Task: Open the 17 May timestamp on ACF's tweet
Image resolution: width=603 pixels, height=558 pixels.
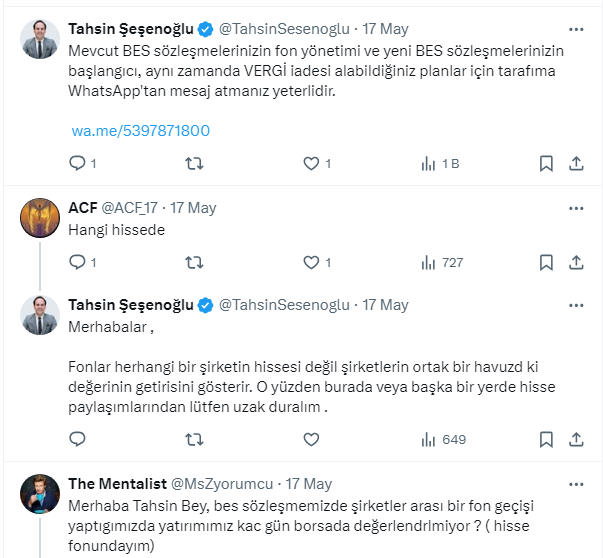Action: coord(193,208)
